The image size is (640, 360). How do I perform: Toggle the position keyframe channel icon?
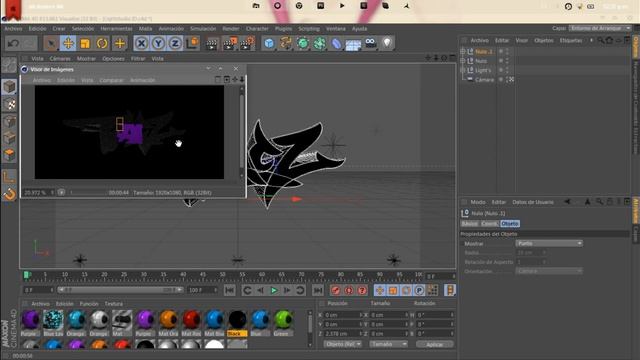point(380,290)
